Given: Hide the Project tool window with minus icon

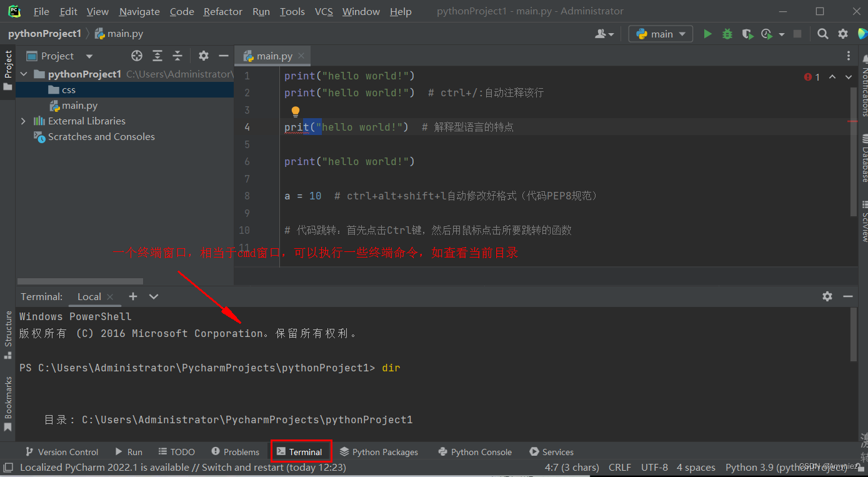Looking at the screenshot, I should click(223, 56).
